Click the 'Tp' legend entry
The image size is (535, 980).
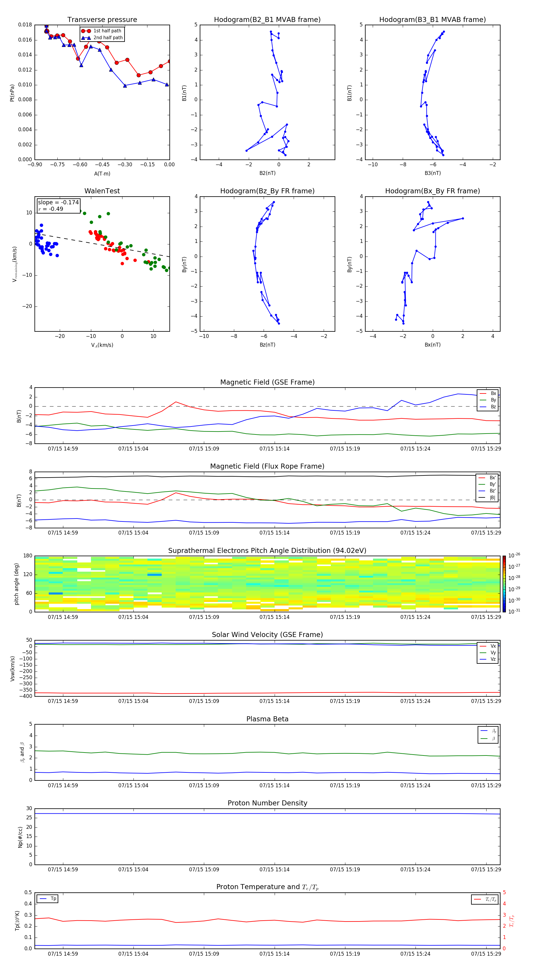[x=48, y=899]
